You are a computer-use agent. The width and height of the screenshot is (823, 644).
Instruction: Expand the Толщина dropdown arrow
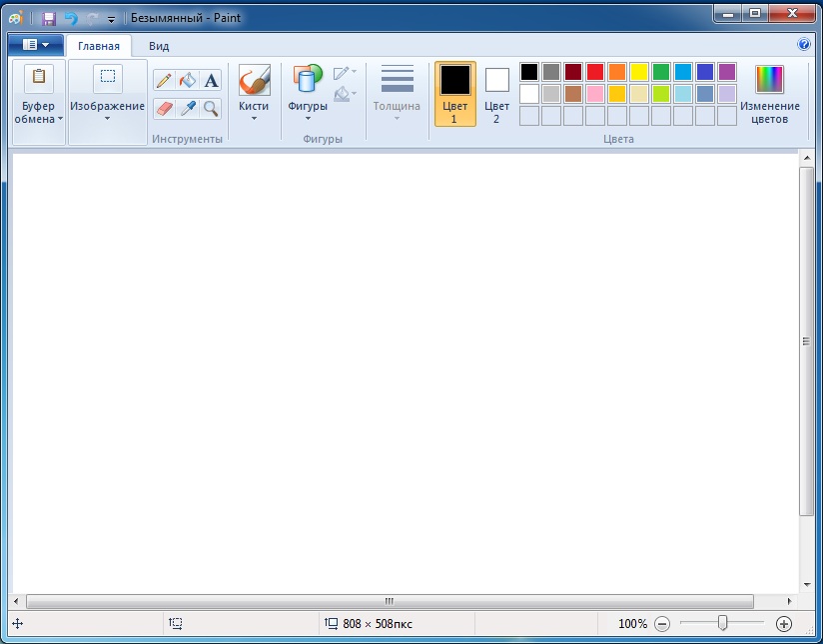coord(397,119)
